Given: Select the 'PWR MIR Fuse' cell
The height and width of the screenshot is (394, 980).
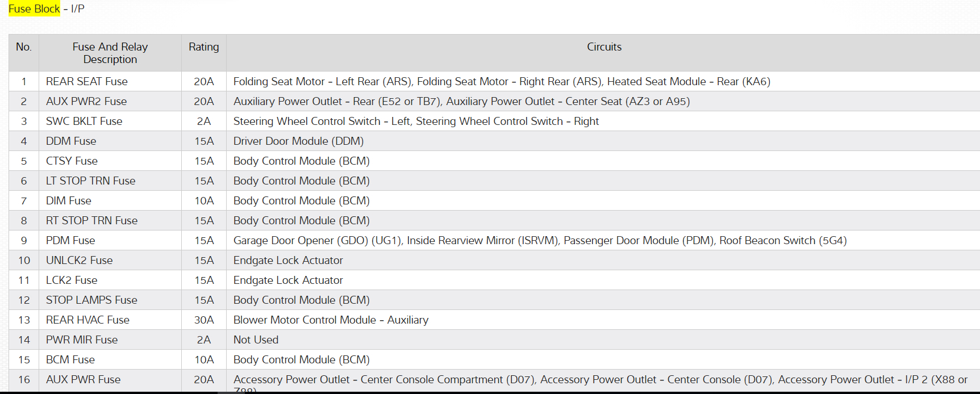Looking at the screenshot, I should 82,339.
